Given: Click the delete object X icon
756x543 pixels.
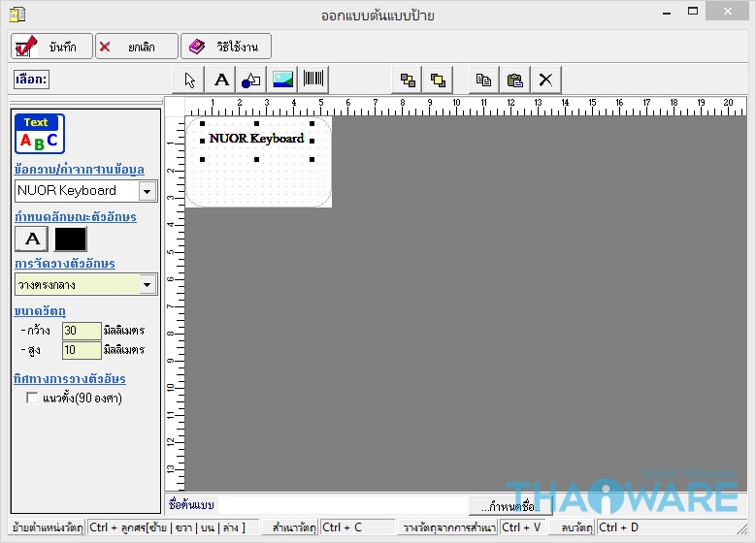Looking at the screenshot, I should [545, 80].
